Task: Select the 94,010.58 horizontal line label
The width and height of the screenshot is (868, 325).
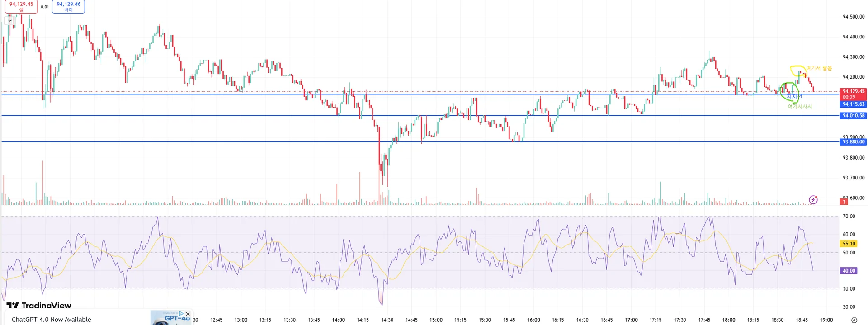Action: (x=853, y=116)
